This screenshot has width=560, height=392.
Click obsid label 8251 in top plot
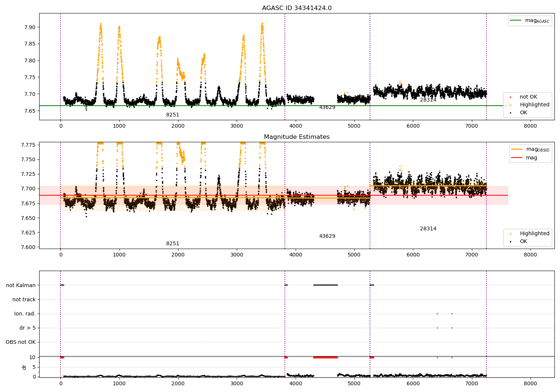(172, 115)
